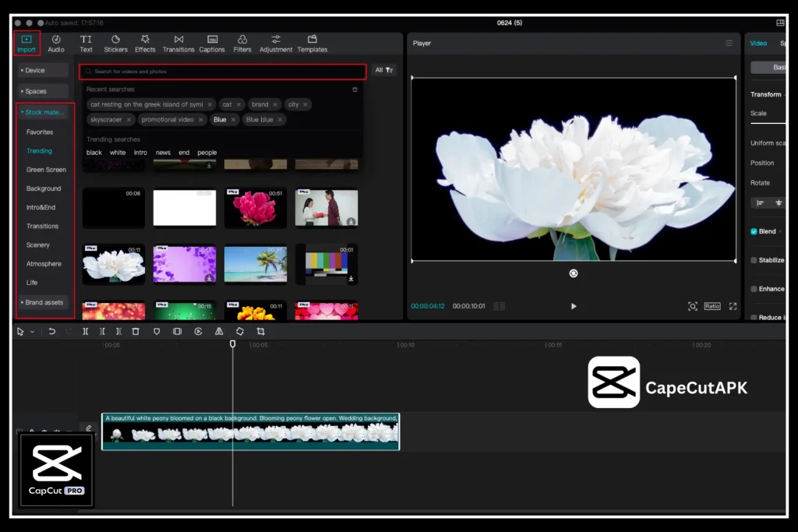The height and width of the screenshot is (532, 798).
Task: Select the Intro&End category
Action: (x=41, y=207)
